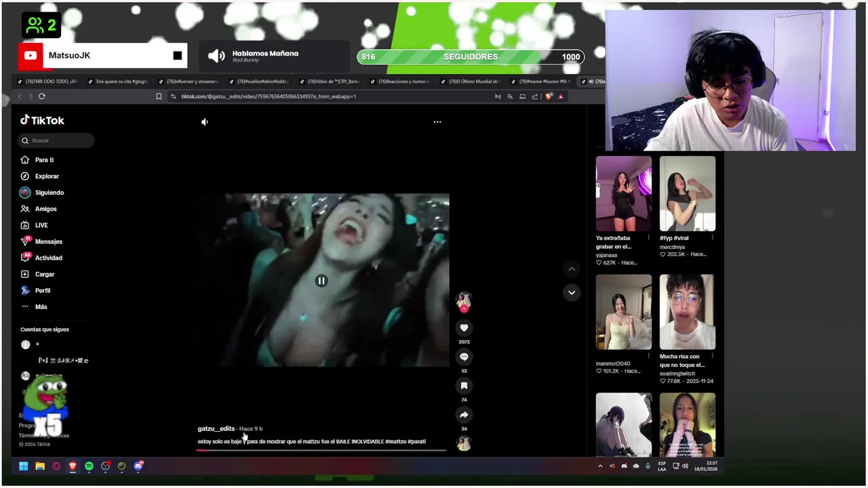Open gatzu__edits username link
Screen dimensions: 868x488
click(216, 428)
